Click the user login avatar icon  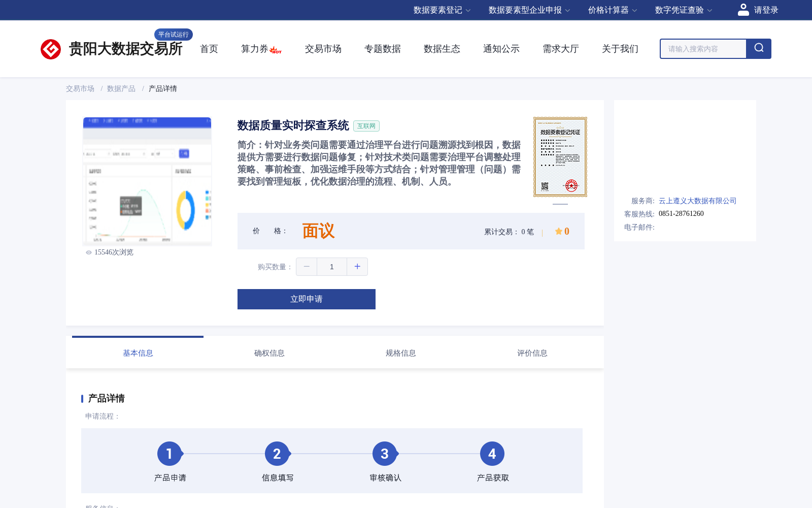click(743, 10)
